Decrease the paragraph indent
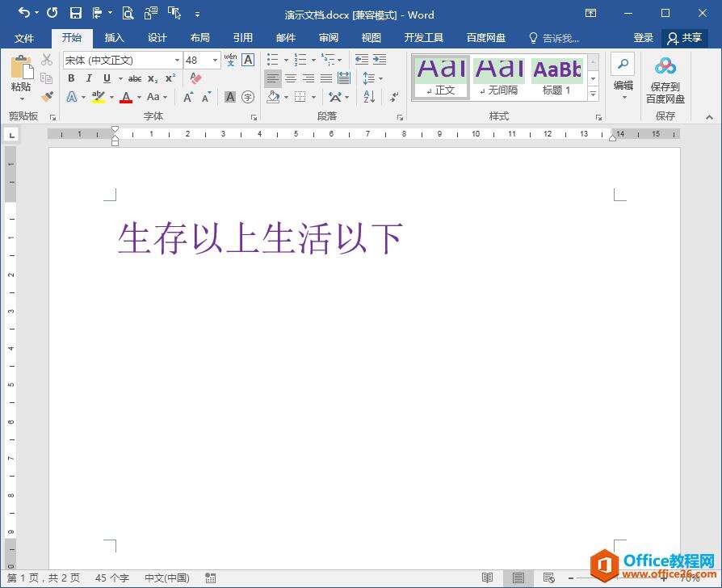The image size is (722, 588). click(x=362, y=60)
